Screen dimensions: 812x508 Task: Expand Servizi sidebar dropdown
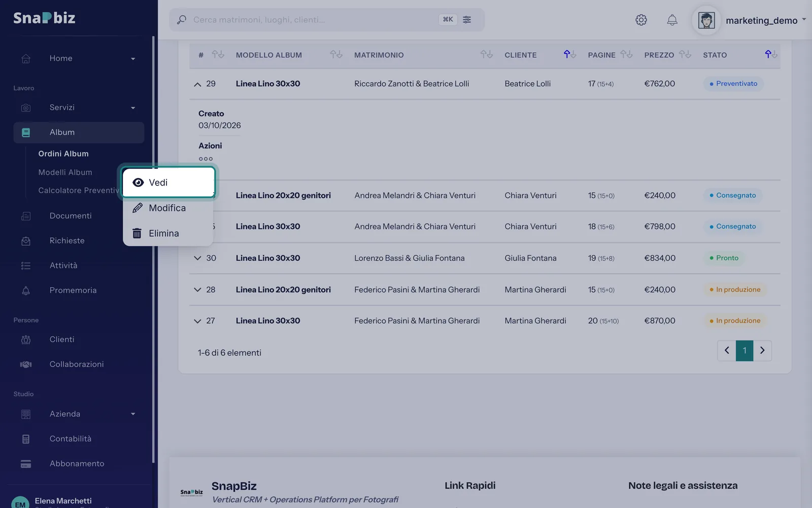coord(133,108)
